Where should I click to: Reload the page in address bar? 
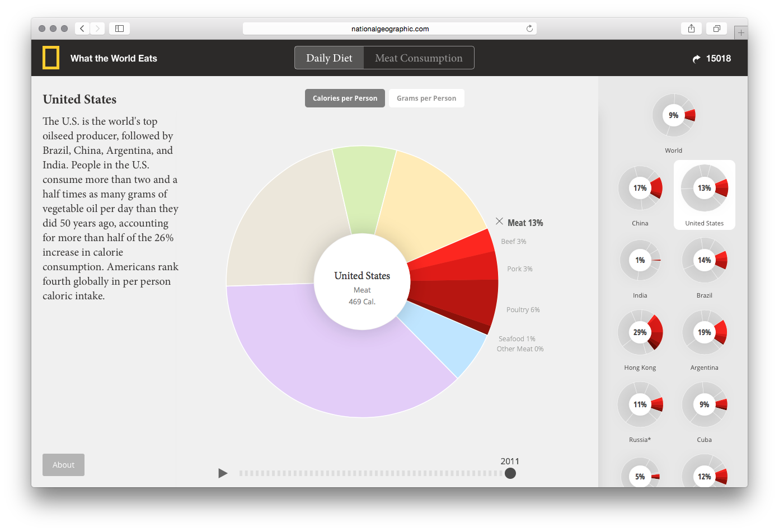tap(529, 29)
